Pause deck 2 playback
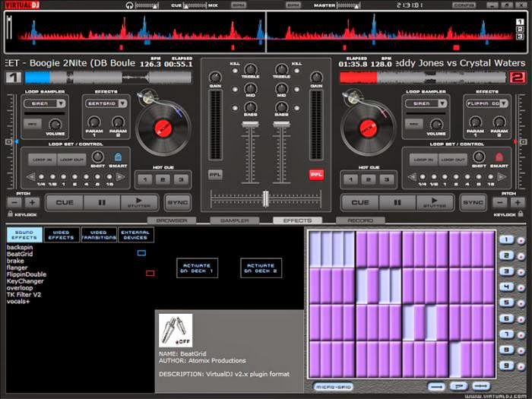Viewport: 532px width, 399px height. [397, 203]
